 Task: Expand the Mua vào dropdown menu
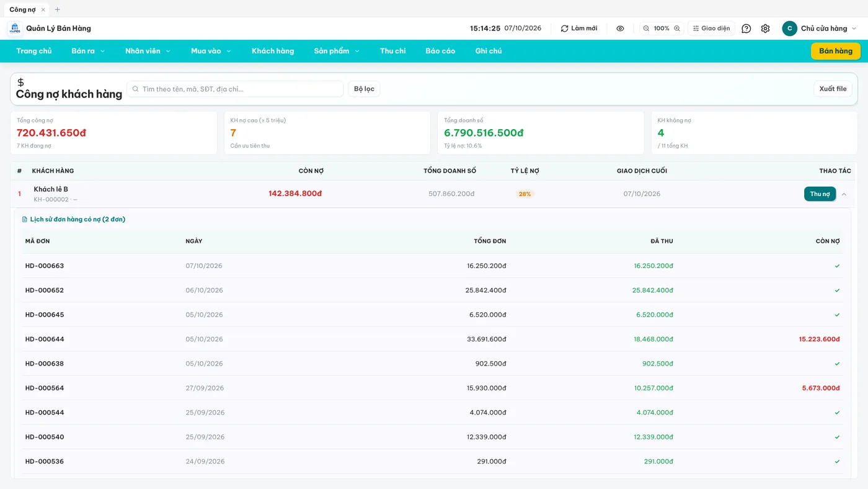click(211, 51)
